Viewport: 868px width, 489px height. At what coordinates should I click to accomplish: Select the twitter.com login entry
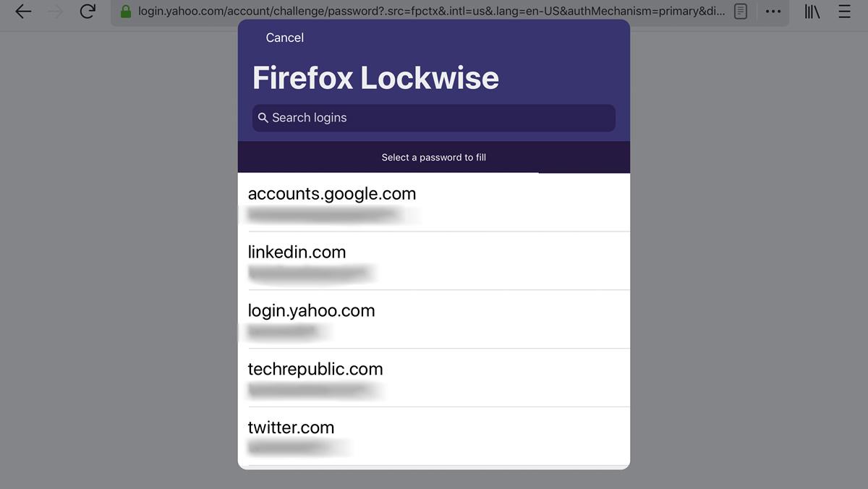434,436
